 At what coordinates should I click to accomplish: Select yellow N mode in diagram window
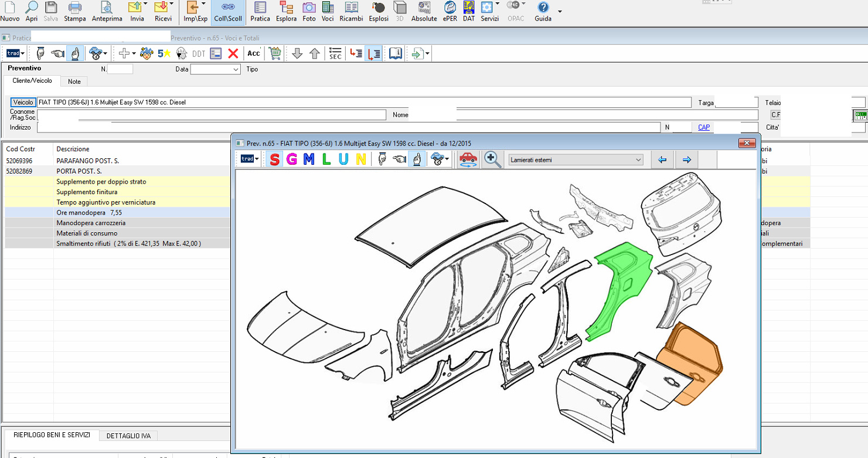pyautogui.click(x=361, y=160)
